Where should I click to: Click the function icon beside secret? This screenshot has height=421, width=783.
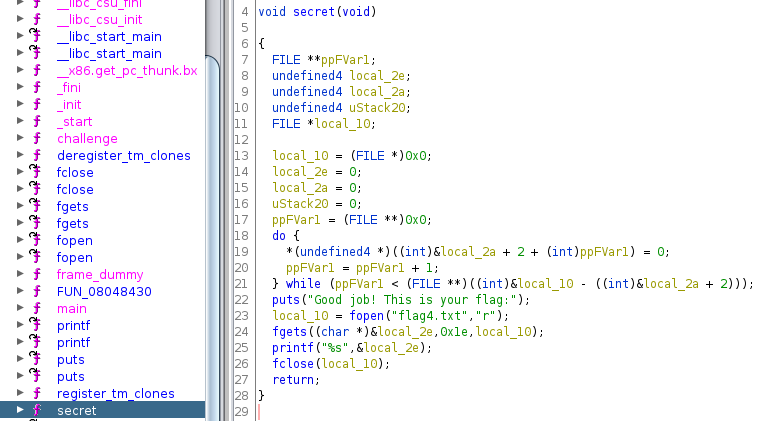(x=37, y=410)
